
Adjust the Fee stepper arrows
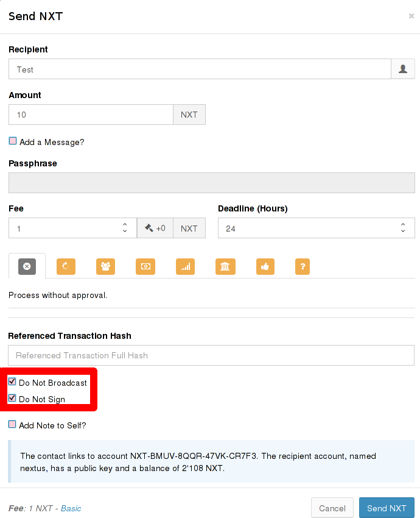(125, 228)
